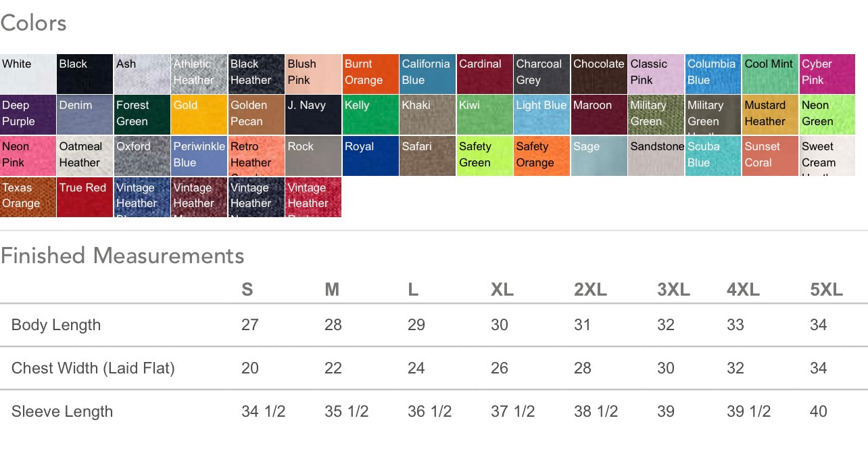The width and height of the screenshot is (868, 456).
Task: Click the Deep Purple color swatch
Action: [28, 115]
